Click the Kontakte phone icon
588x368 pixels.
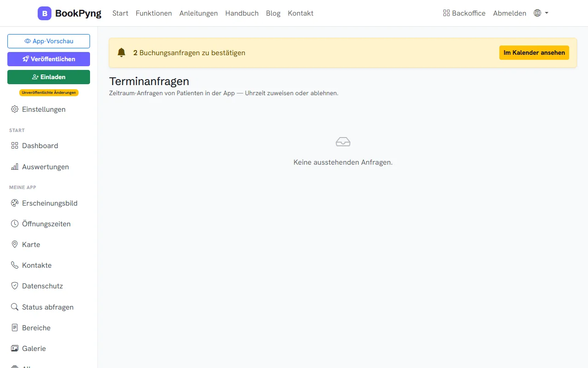[x=15, y=265]
